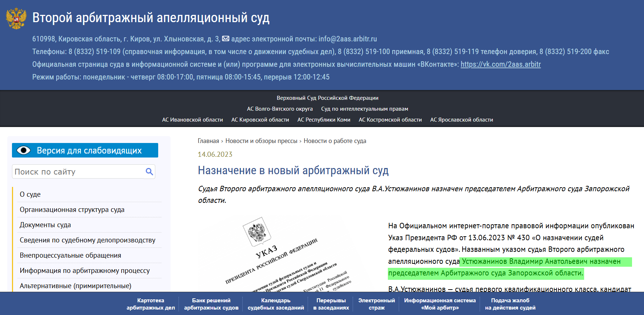Click the search magnifier icon
The height and width of the screenshot is (315, 644).
[149, 172]
